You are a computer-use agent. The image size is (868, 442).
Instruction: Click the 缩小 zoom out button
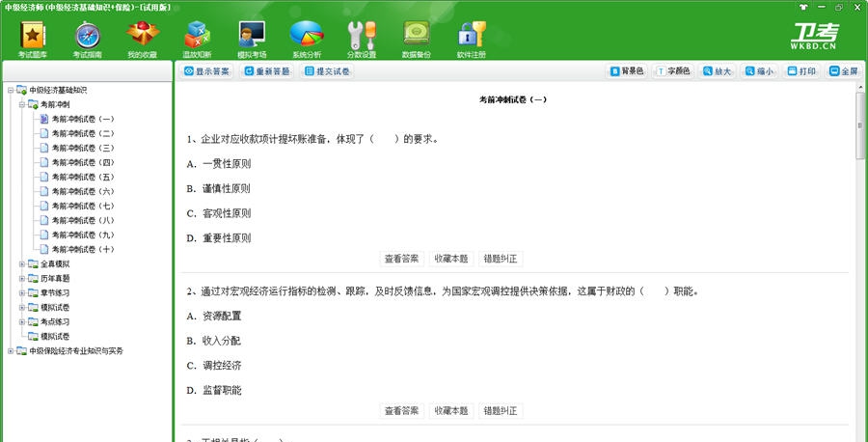pos(760,71)
